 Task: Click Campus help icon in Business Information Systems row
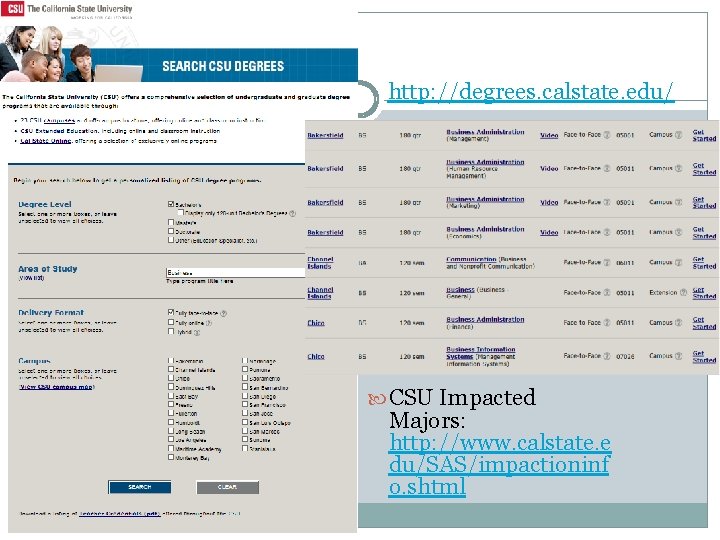click(x=678, y=356)
